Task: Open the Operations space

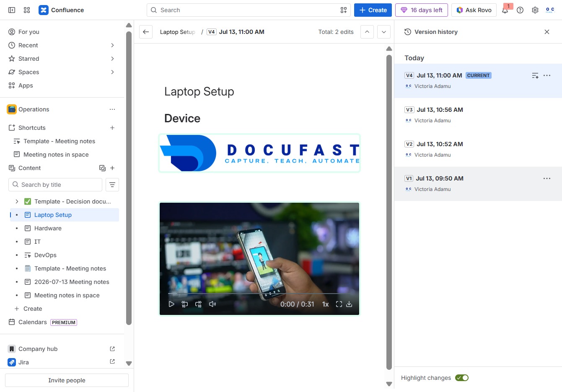Action: 34,109
